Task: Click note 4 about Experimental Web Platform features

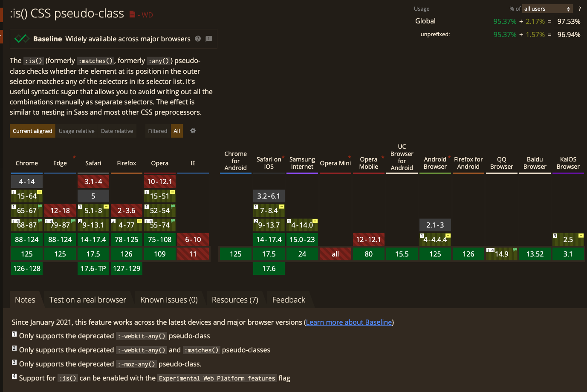Action: (x=151, y=378)
